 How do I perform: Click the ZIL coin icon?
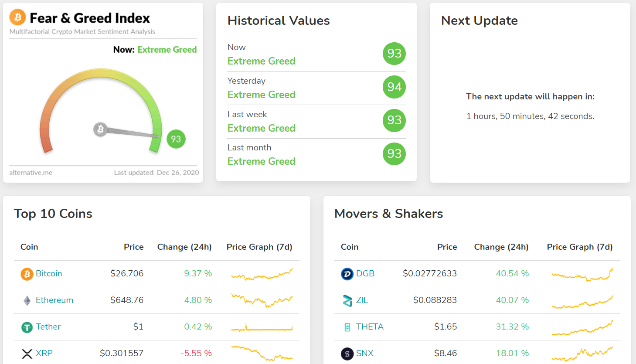(x=347, y=300)
